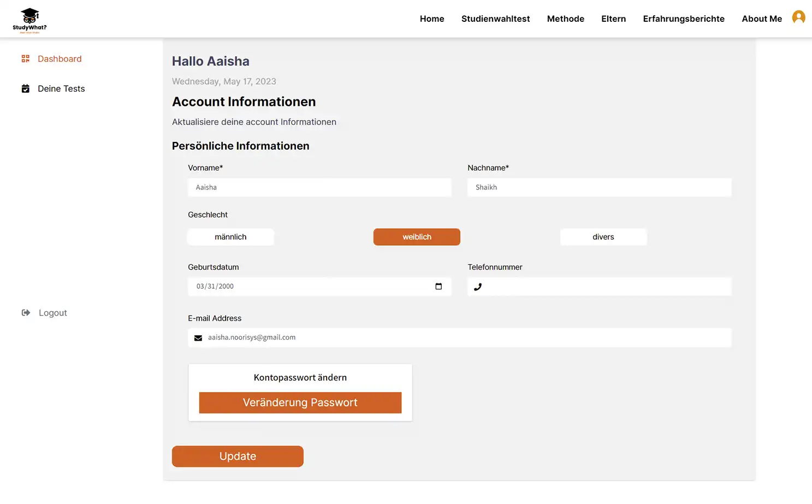Open the calendar picker for Geburtsdatum
812x504 pixels.
pyautogui.click(x=438, y=286)
